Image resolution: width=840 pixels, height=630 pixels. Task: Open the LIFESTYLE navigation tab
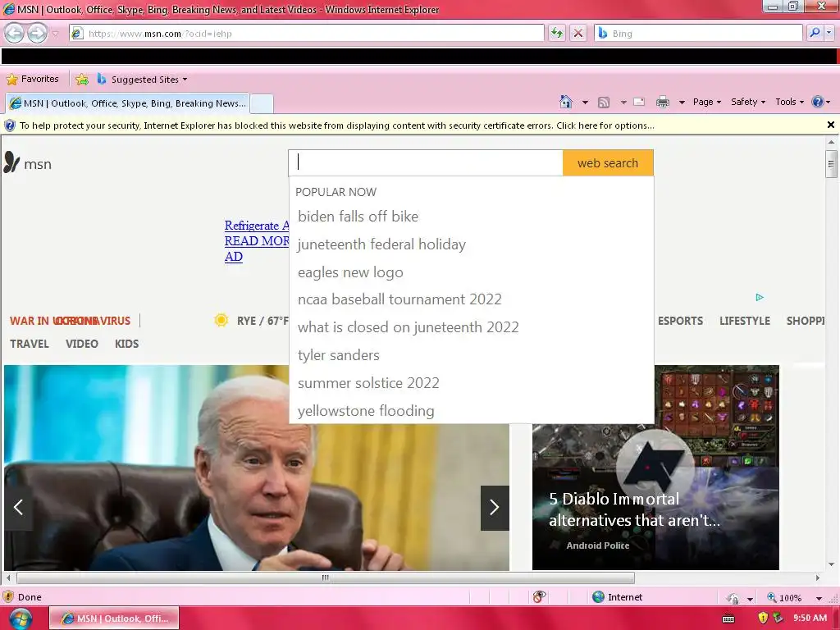pyautogui.click(x=745, y=321)
